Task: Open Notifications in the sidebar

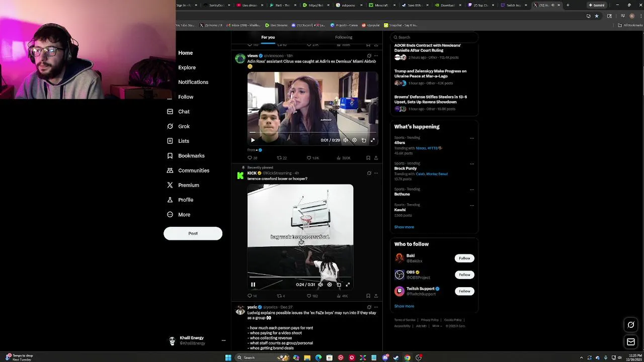Action: (x=193, y=82)
